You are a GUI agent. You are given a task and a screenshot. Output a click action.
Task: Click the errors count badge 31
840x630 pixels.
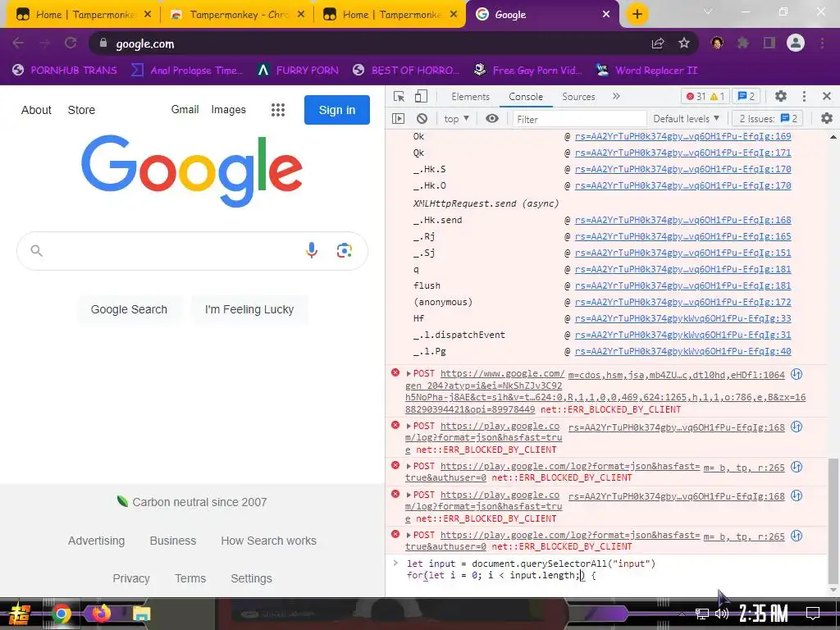pos(696,97)
